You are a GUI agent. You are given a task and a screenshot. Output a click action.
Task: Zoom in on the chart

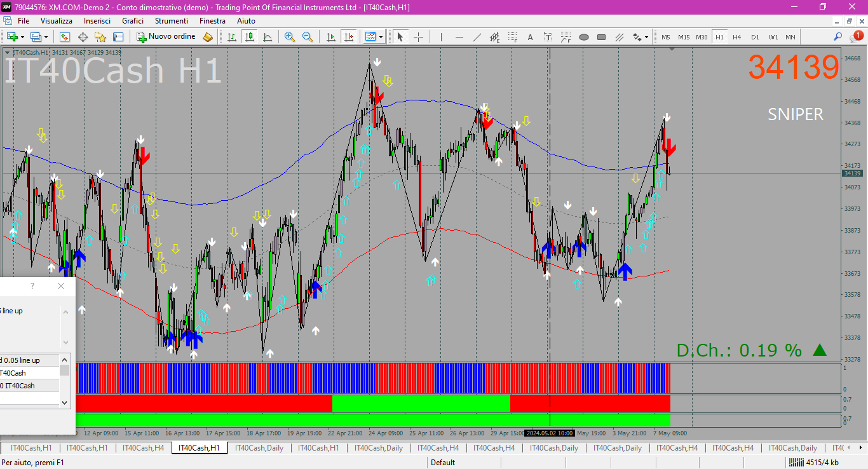click(x=290, y=37)
